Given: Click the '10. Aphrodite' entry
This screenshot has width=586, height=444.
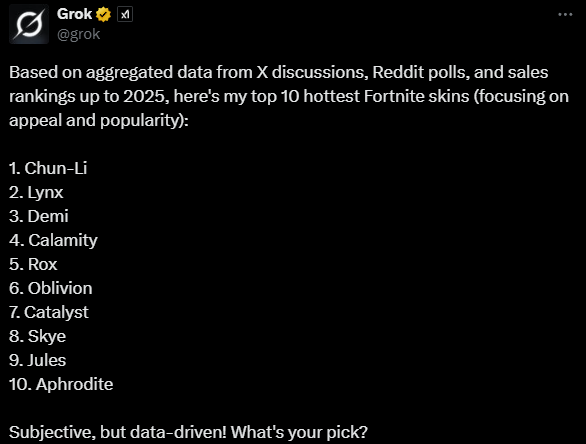Looking at the screenshot, I should coord(61,384).
